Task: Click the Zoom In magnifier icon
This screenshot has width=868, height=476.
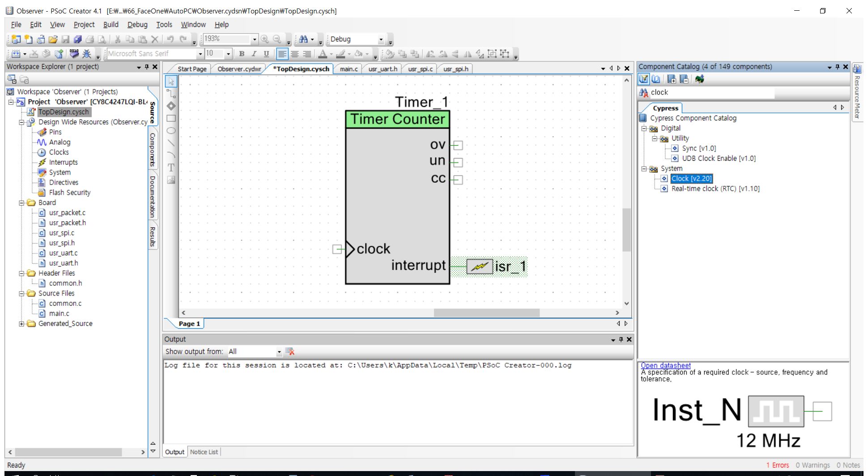Action: pyautogui.click(x=265, y=39)
